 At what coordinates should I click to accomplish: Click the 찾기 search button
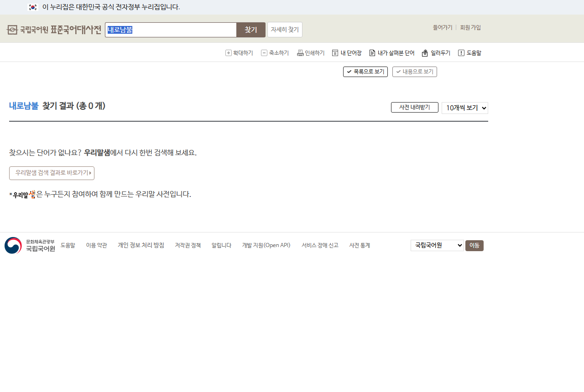click(x=251, y=30)
